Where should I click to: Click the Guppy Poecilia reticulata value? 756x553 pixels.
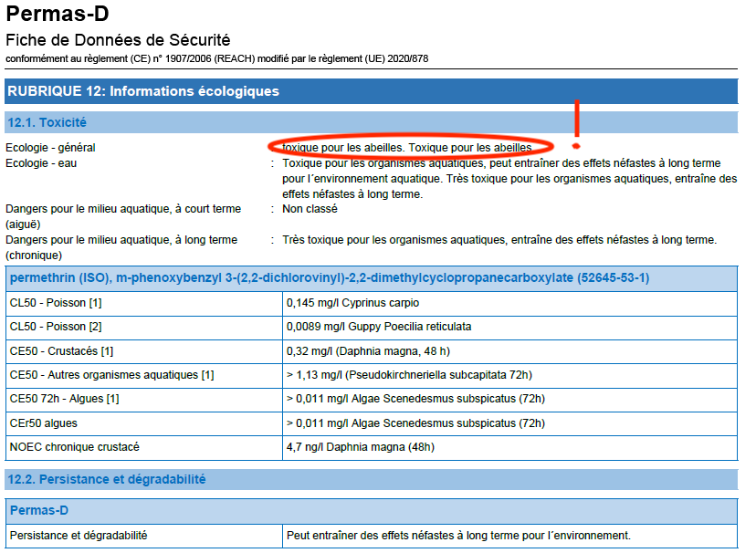(x=379, y=327)
